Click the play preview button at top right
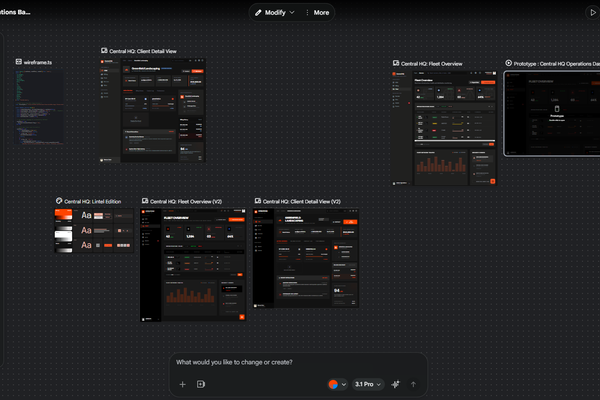 pyautogui.click(x=592, y=13)
